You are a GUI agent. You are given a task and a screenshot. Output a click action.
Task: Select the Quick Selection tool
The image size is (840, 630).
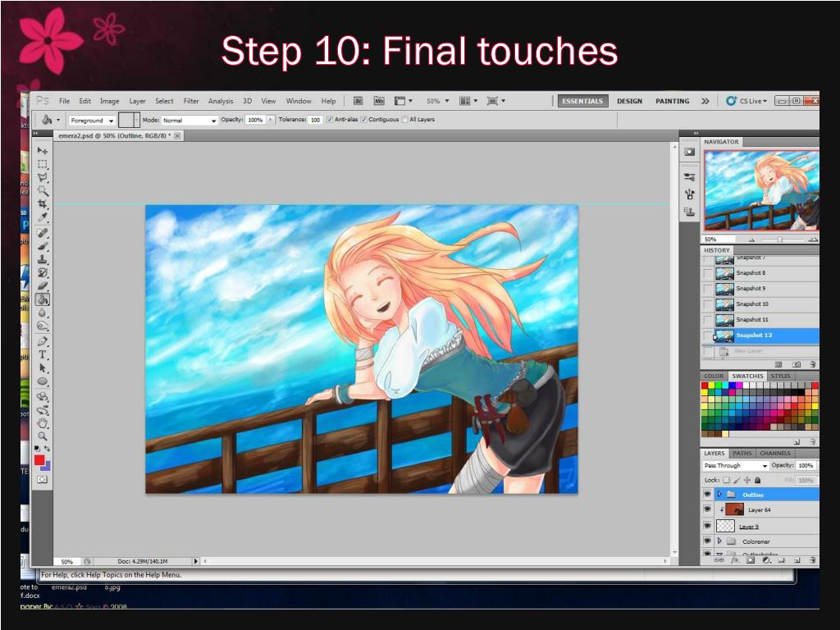click(43, 190)
